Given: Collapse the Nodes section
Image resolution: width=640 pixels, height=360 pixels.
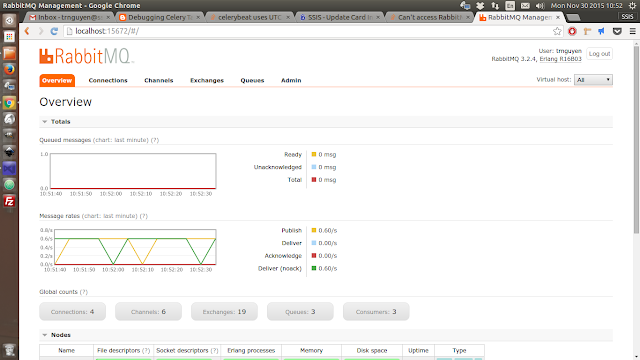Looking at the screenshot, I should coord(56,335).
